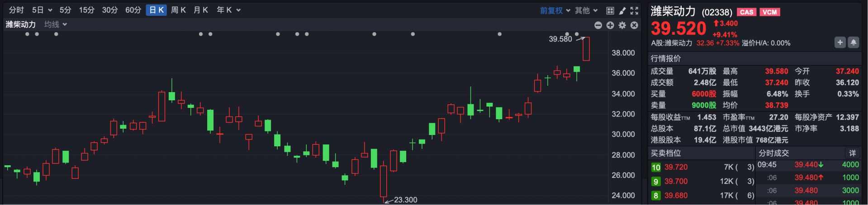Viewport: 868px width, 205px height.
Task: Close the chart indicator bar
Action: [x=634, y=25]
